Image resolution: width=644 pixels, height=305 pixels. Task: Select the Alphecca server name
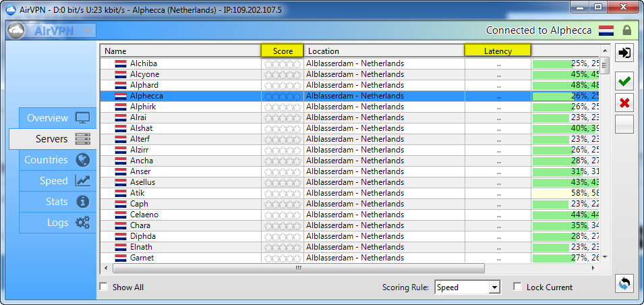(x=146, y=96)
